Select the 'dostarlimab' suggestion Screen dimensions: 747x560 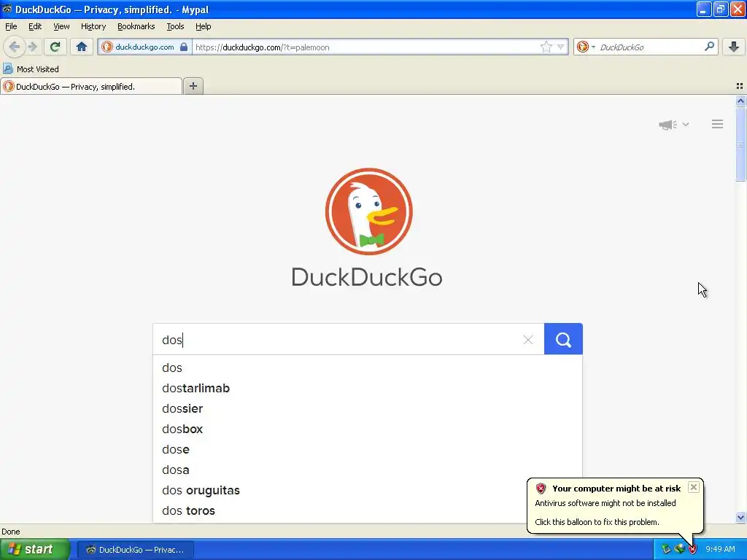368,388
